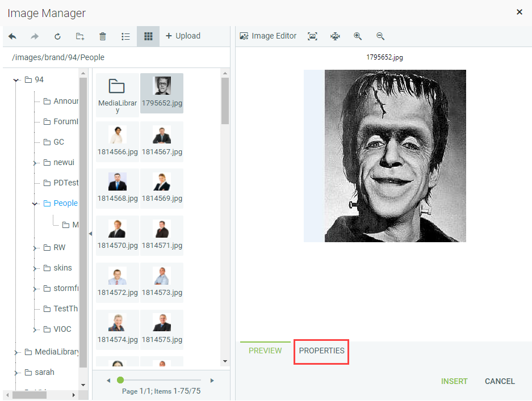Image resolution: width=532 pixels, height=401 pixels.
Task: Click file list scroll up arrow
Action: pos(225,73)
